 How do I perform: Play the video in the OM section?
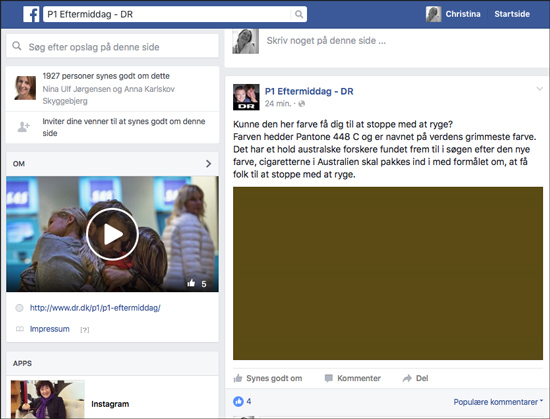(x=112, y=234)
